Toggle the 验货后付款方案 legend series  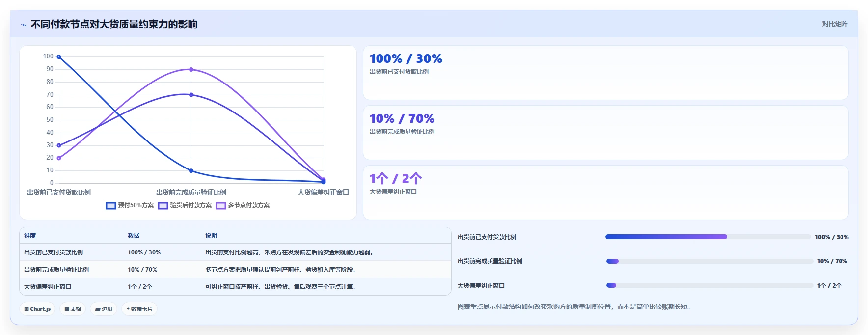point(185,205)
